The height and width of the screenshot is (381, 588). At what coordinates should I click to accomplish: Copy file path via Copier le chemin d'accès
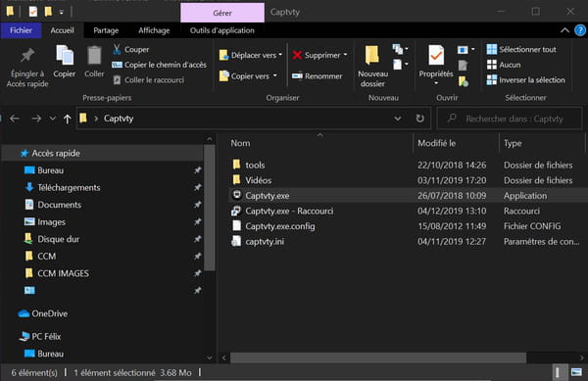click(x=159, y=65)
